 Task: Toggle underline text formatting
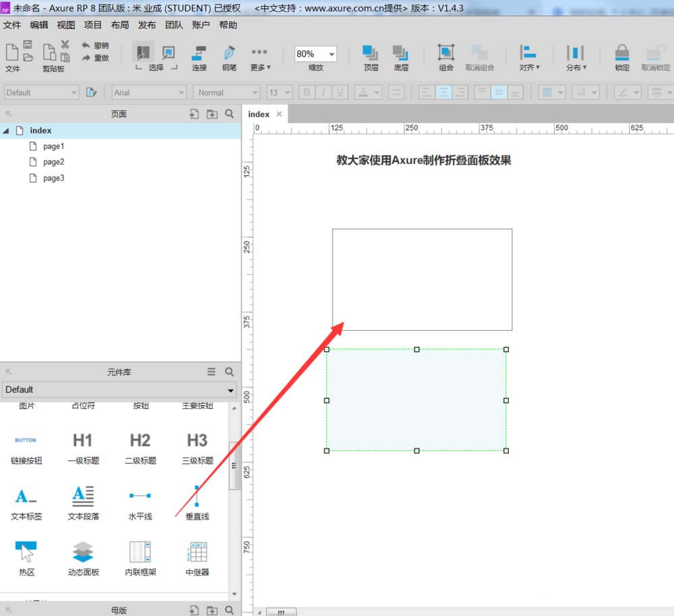click(x=340, y=92)
